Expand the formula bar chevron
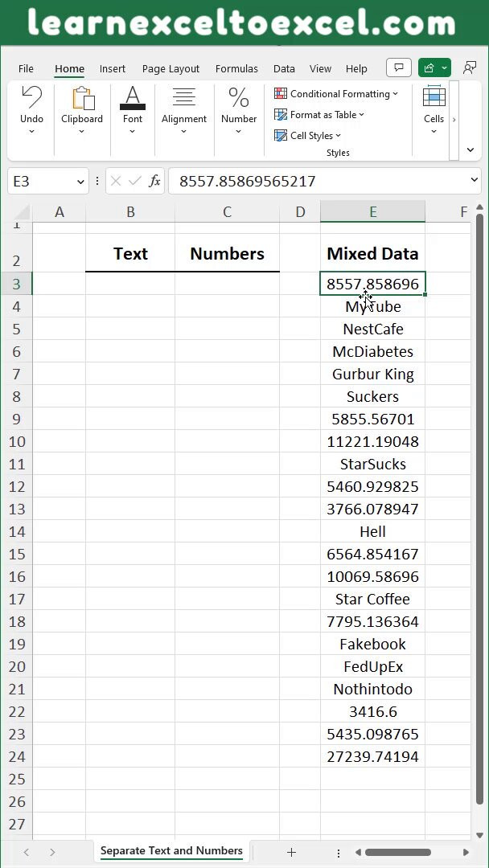The height and width of the screenshot is (868, 489). [x=475, y=180]
